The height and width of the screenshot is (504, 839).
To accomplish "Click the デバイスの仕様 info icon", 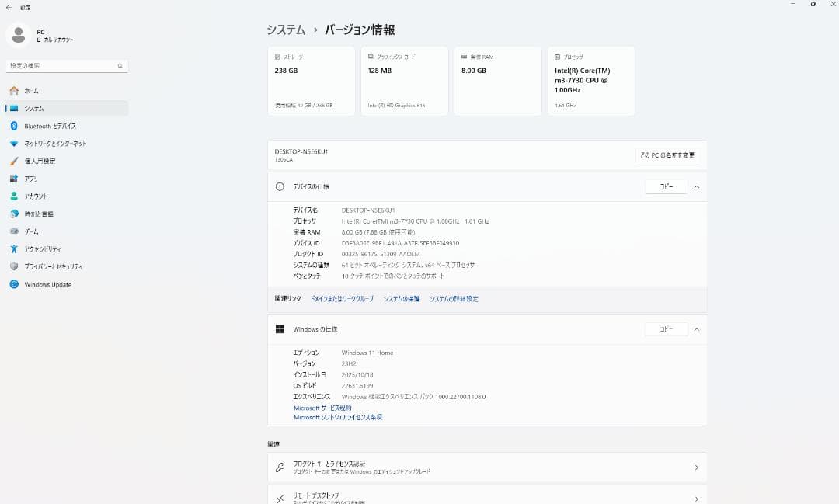I will click(x=280, y=186).
